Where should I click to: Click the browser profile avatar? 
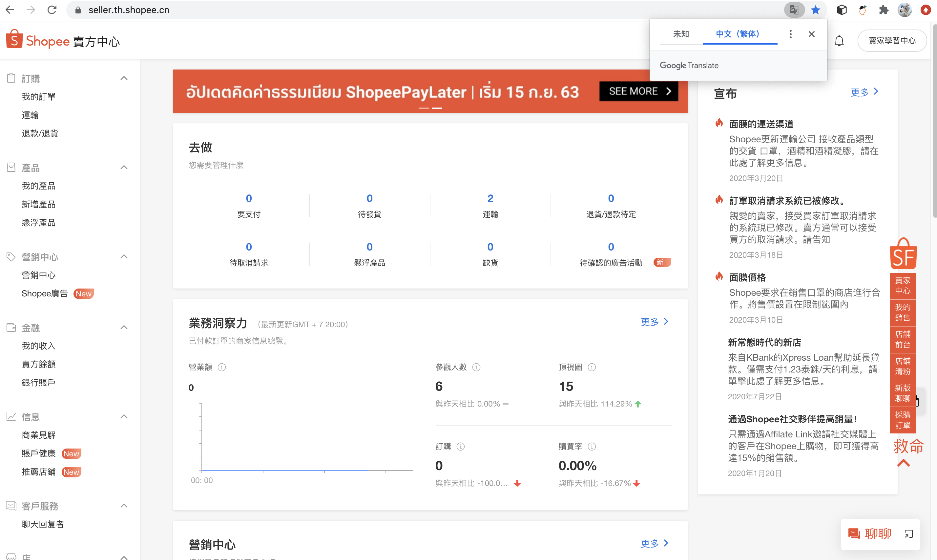tap(905, 10)
